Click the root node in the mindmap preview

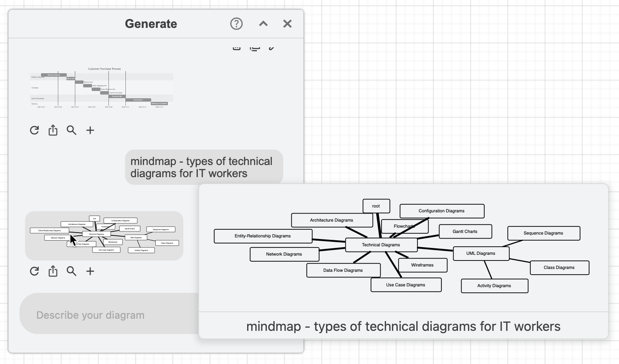pyautogui.click(x=376, y=206)
